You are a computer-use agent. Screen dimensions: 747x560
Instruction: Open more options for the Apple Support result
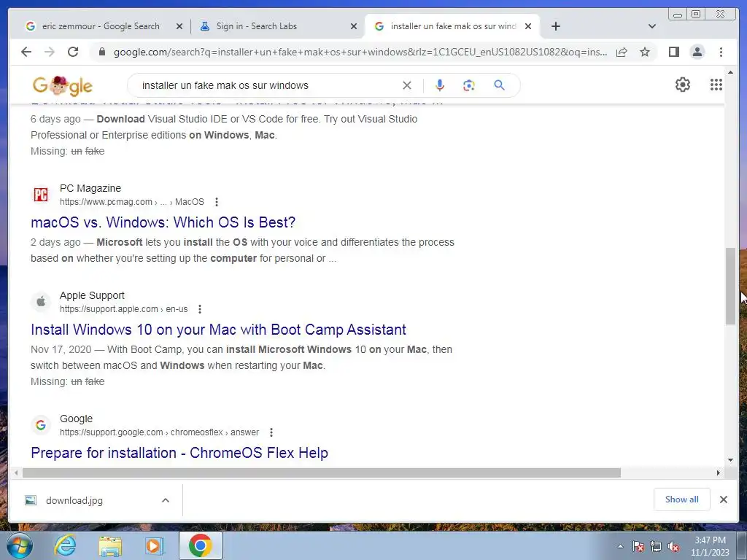(200, 309)
